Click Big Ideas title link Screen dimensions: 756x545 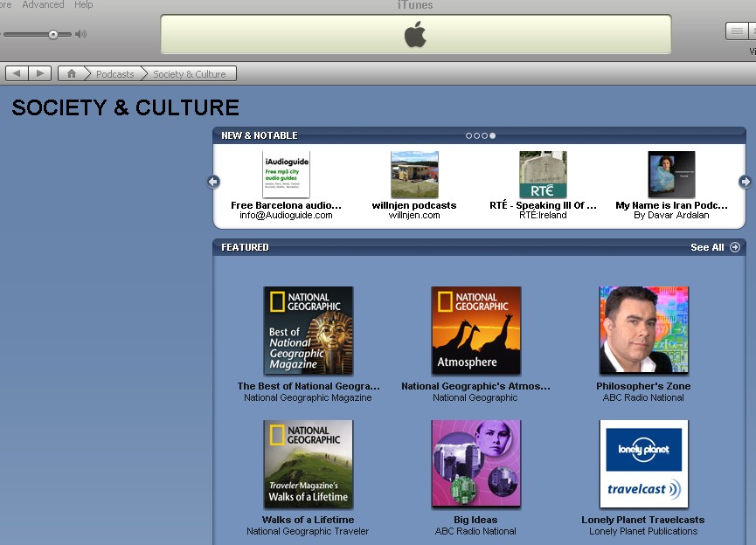[x=475, y=520]
